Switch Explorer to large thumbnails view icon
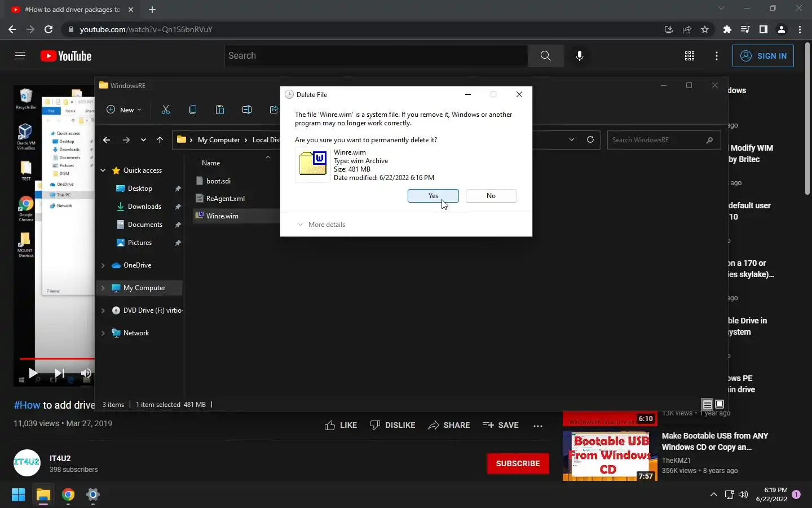 pyautogui.click(x=720, y=404)
